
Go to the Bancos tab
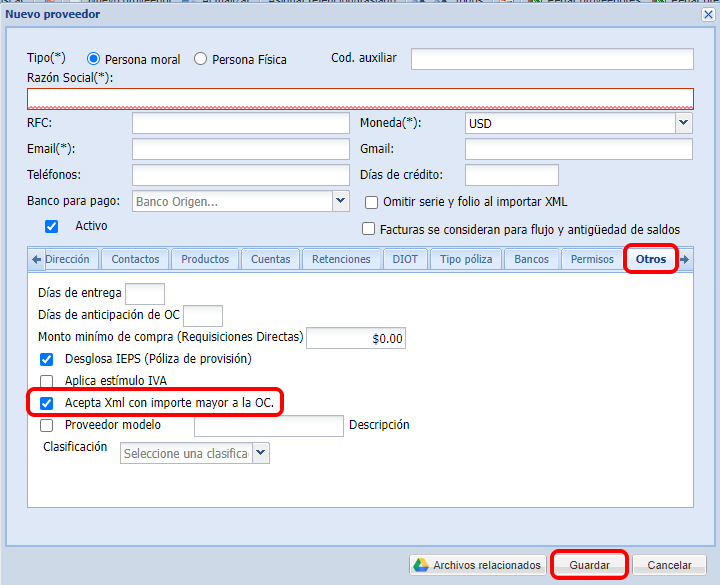531,259
